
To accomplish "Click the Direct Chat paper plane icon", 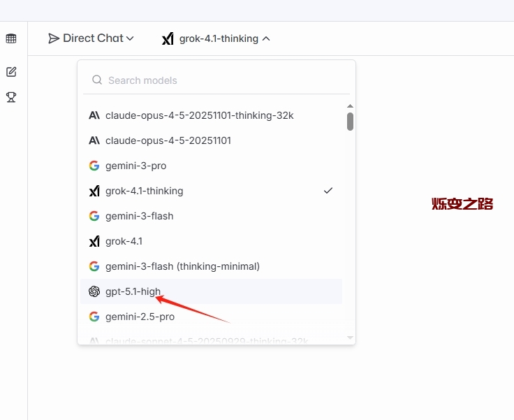I will click(54, 38).
